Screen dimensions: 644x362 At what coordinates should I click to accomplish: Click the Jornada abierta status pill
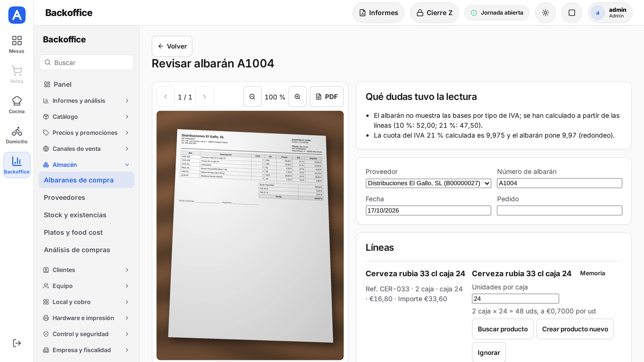(497, 13)
